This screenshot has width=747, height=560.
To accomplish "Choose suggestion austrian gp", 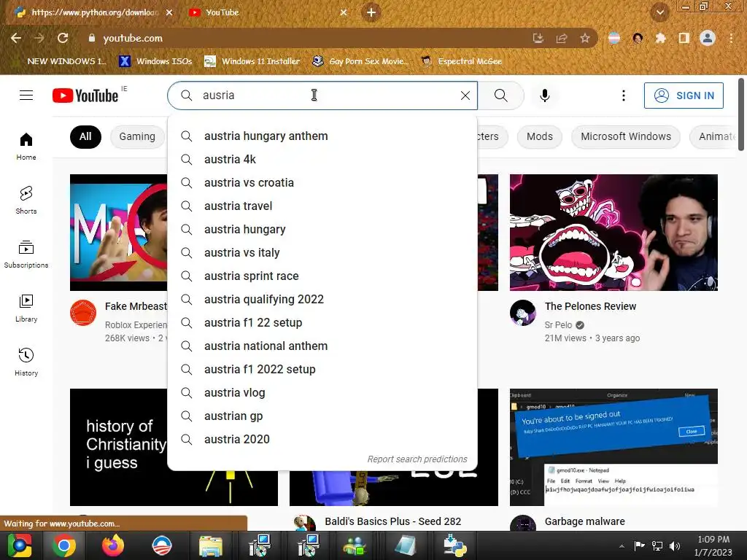I will click(322, 416).
